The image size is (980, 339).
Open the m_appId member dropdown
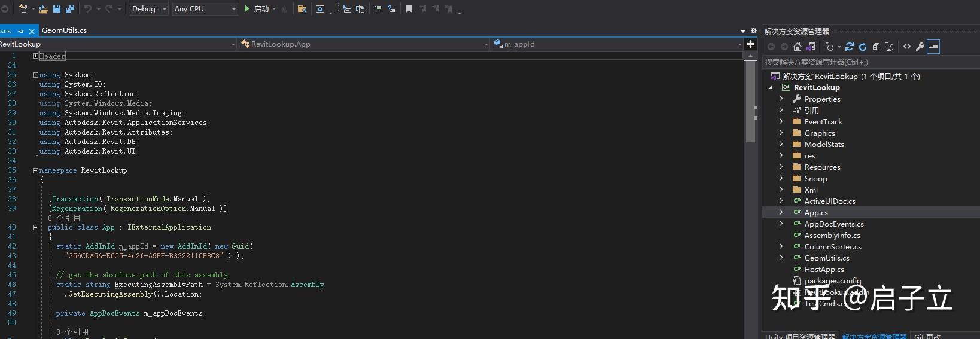[618, 44]
